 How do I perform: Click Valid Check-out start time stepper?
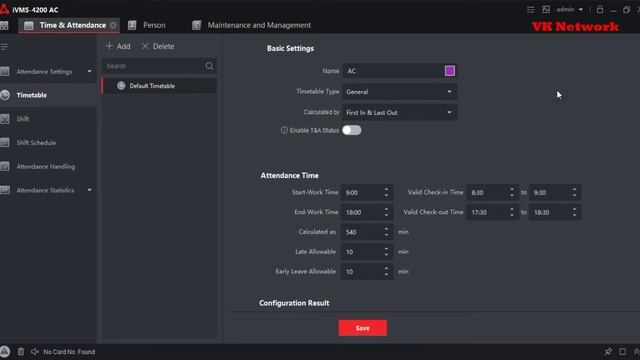click(511, 212)
